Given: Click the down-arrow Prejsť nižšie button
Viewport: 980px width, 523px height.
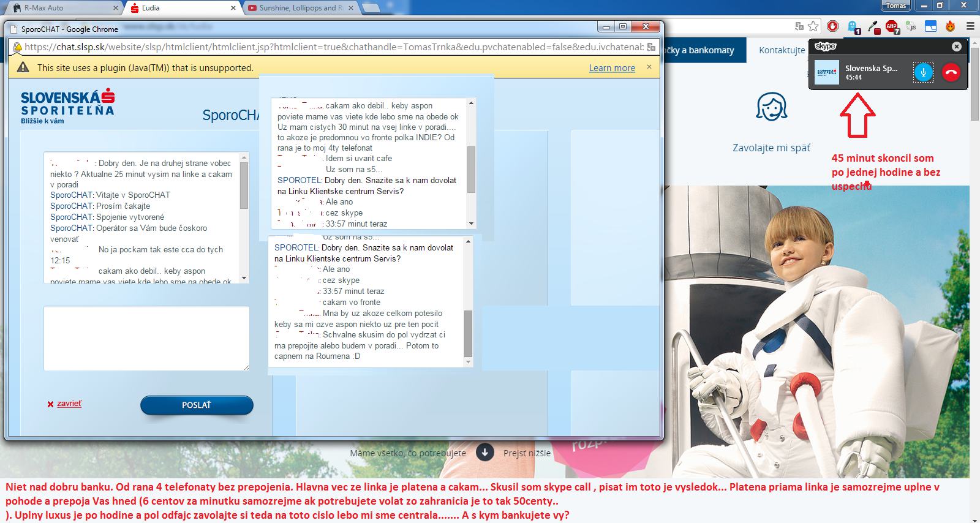Looking at the screenshot, I should tap(484, 453).
